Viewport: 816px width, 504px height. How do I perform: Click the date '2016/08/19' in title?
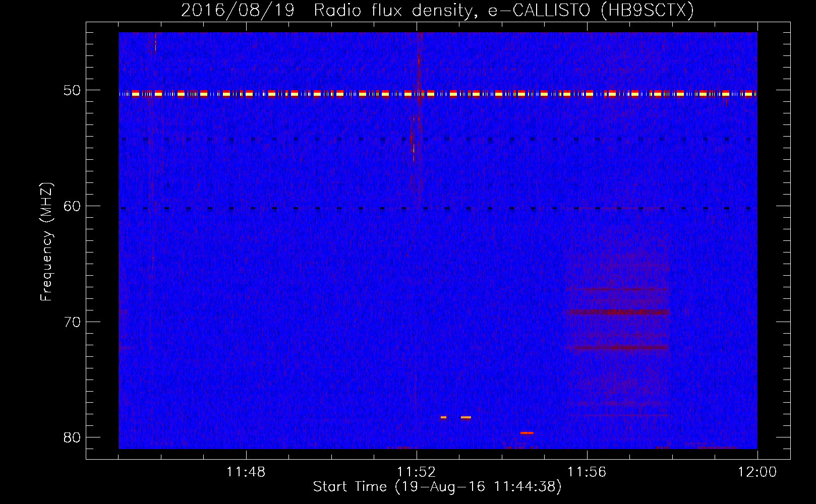coord(238,11)
